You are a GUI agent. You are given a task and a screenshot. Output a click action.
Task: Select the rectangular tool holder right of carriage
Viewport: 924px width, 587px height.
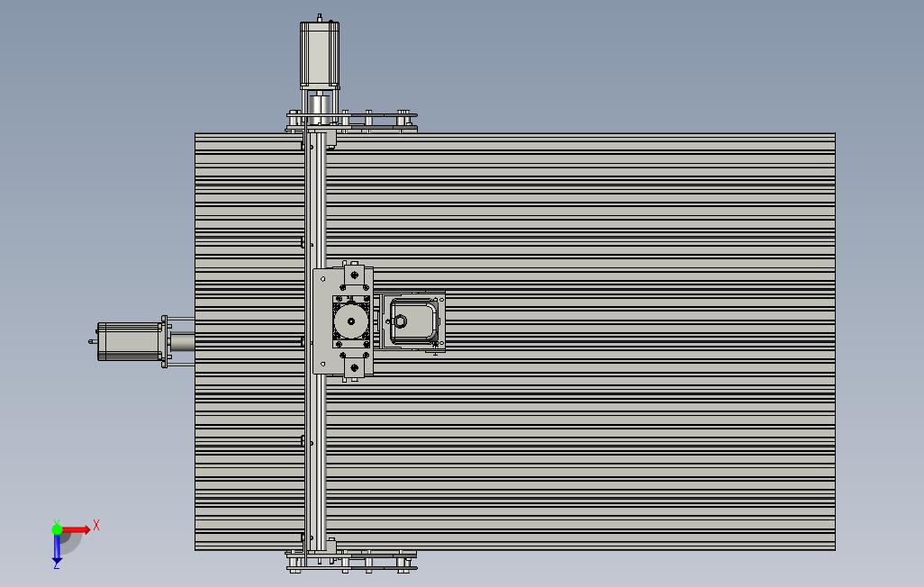412,321
